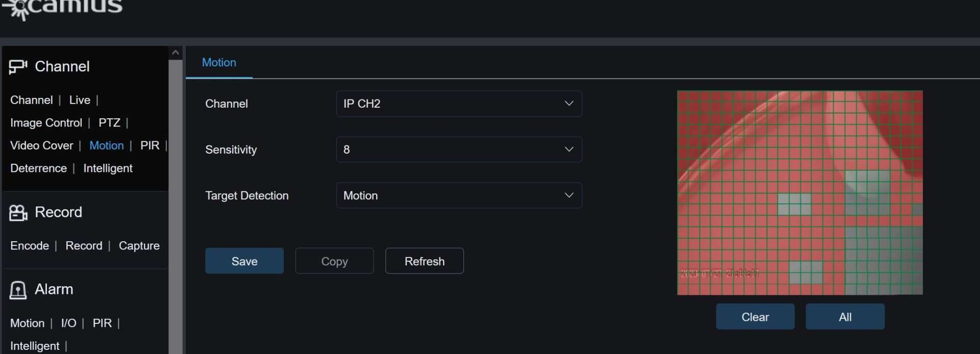Open PTZ configuration
980x354 pixels.
[x=110, y=122]
